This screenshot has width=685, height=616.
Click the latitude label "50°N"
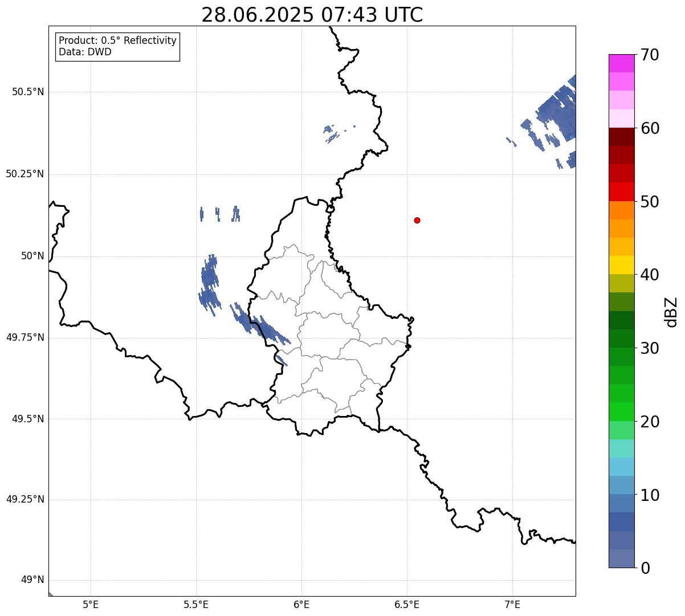(32, 256)
